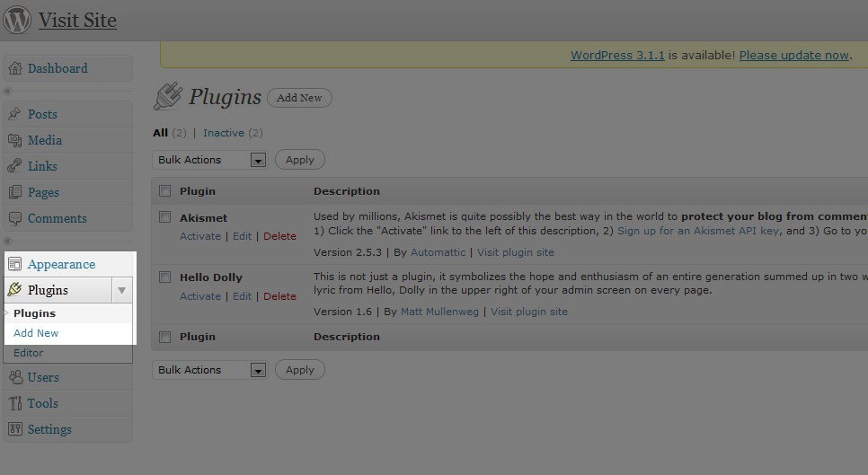Click the Hello Dolly plugin name
Screen dimensions: 868x475
[x=211, y=277]
